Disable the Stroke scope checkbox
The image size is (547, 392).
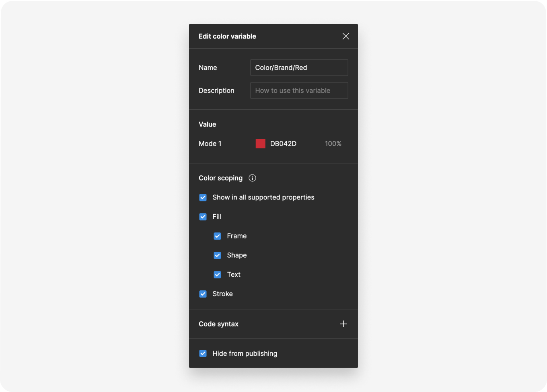tap(203, 294)
